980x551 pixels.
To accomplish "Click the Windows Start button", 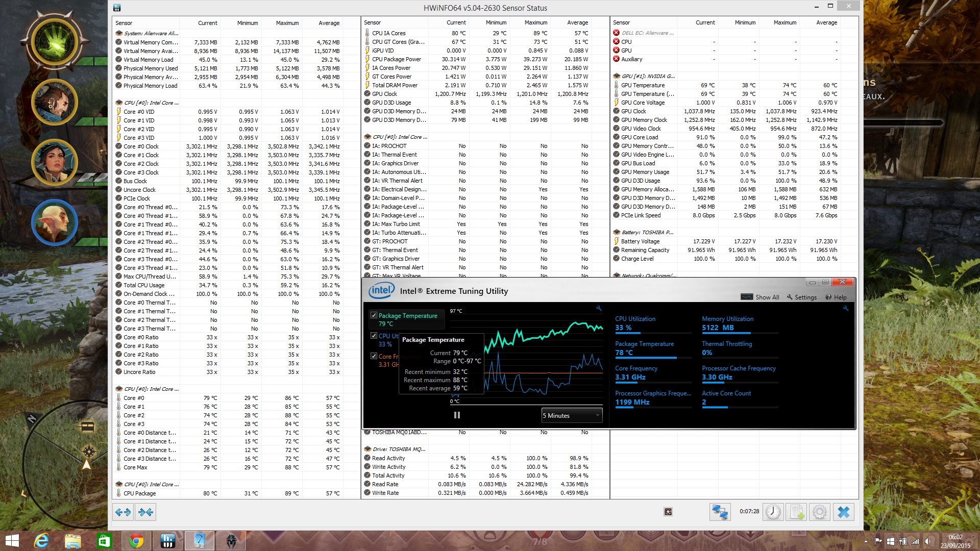I will tap(12, 541).
